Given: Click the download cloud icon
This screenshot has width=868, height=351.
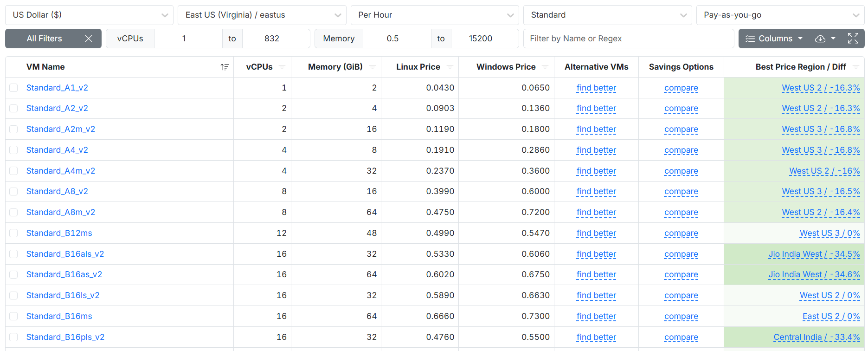Looking at the screenshot, I should 820,39.
